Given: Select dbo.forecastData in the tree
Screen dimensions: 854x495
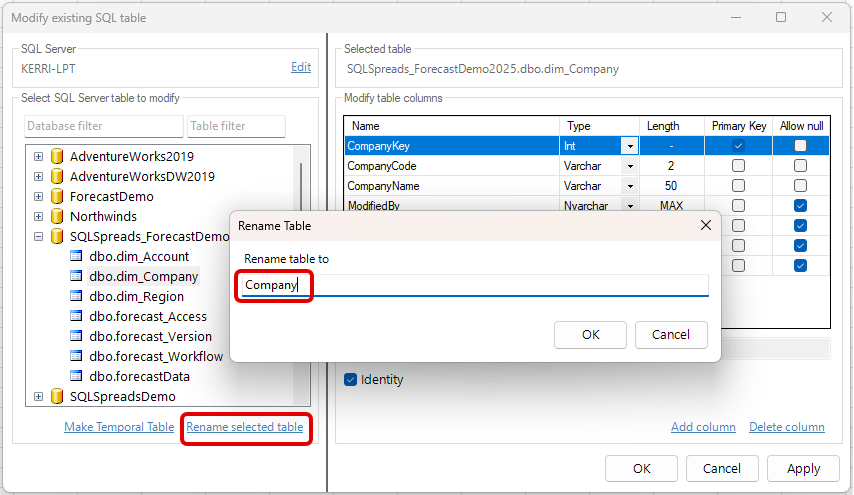Looking at the screenshot, I should click(x=139, y=376).
